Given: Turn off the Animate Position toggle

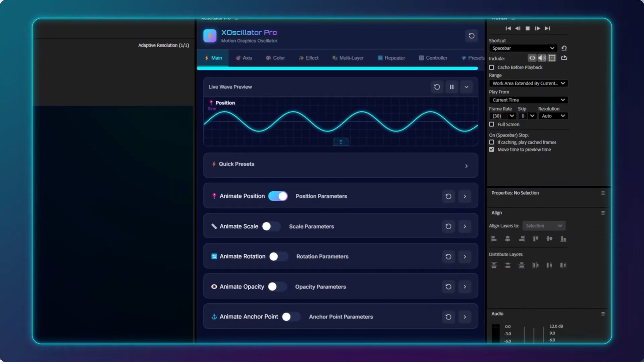Looking at the screenshot, I should click(278, 196).
